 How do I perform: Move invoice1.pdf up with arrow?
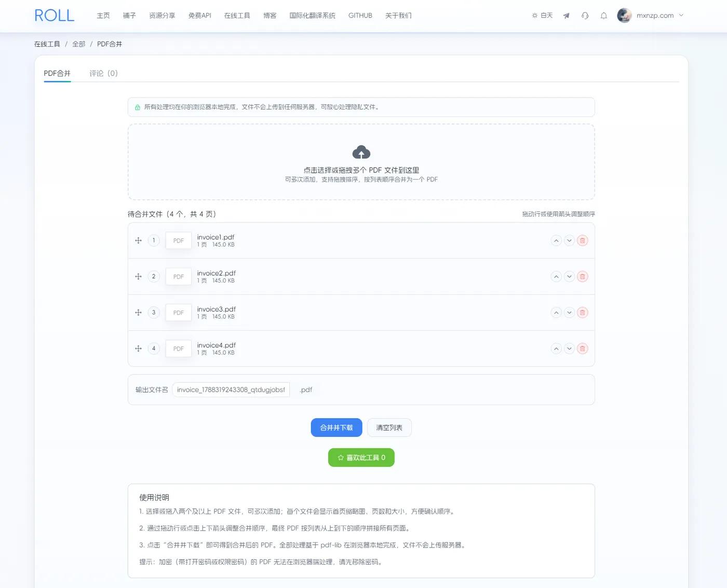556,240
